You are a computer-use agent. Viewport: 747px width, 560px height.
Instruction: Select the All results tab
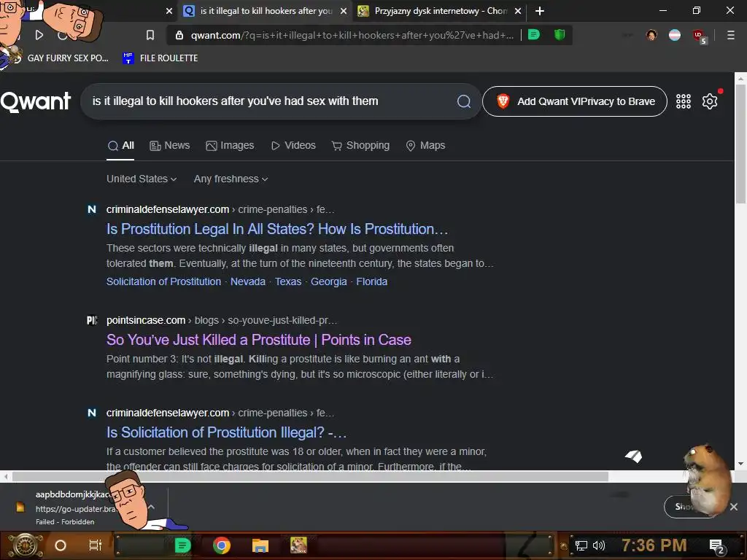[120, 146]
